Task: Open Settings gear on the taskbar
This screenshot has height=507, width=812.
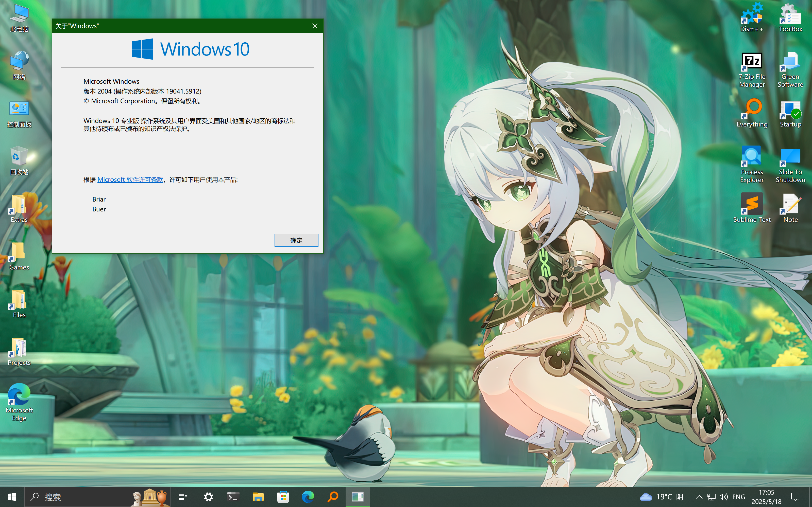Action: pos(208,497)
